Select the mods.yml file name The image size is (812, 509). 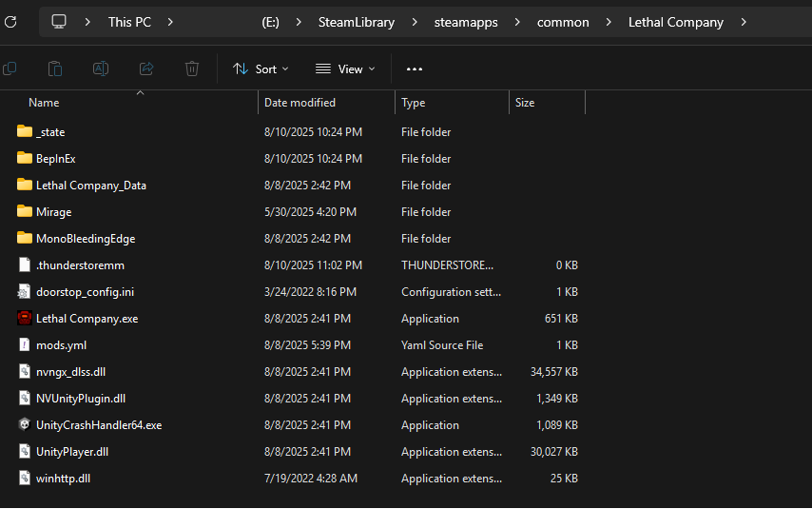(x=61, y=345)
